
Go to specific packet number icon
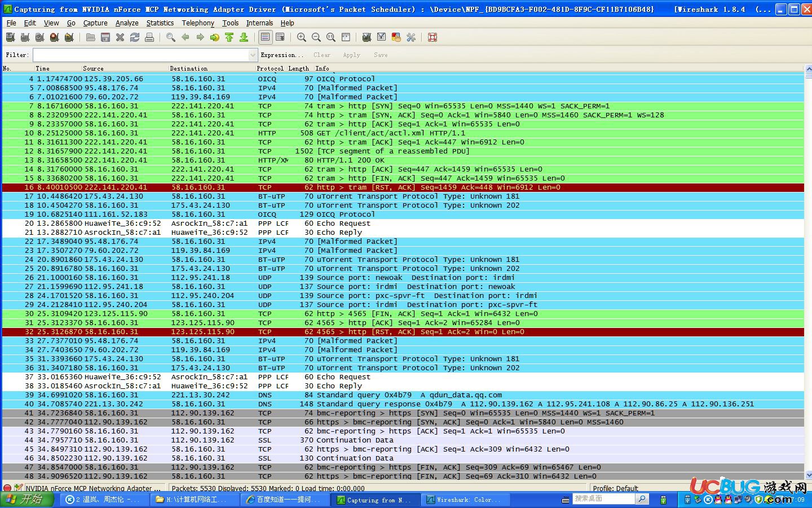214,37
